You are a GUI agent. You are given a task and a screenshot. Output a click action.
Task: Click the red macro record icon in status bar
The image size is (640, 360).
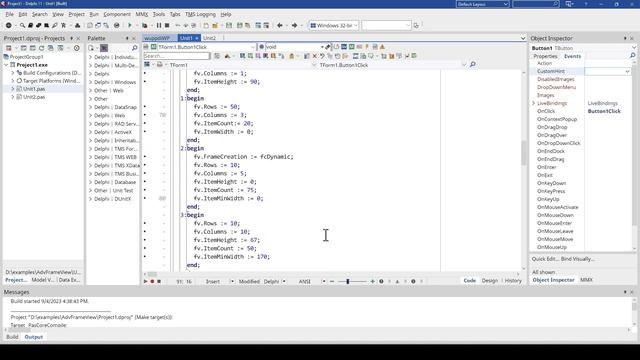pyautogui.click(x=152, y=281)
